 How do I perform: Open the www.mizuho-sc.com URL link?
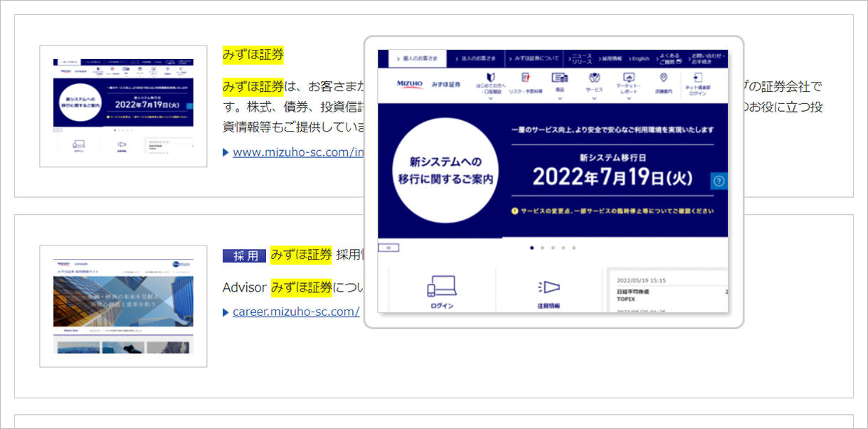point(298,152)
